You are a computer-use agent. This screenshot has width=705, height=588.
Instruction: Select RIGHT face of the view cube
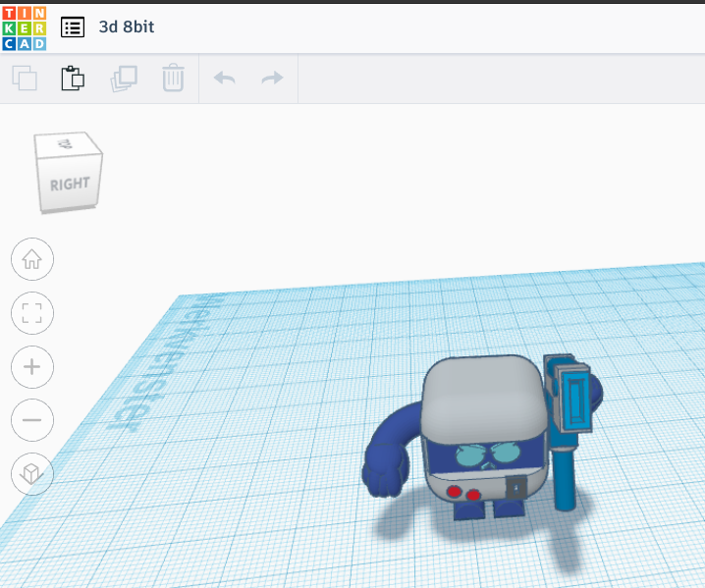70,184
